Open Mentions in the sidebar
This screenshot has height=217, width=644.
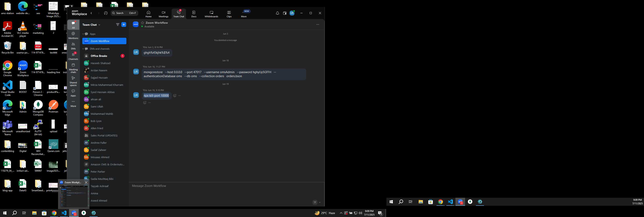(x=73, y=35)
